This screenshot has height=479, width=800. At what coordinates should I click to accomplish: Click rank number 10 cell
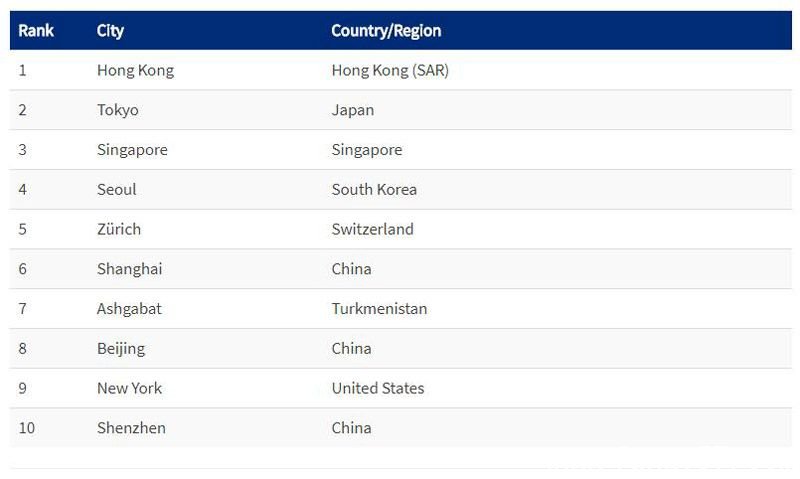pos(27,428)
